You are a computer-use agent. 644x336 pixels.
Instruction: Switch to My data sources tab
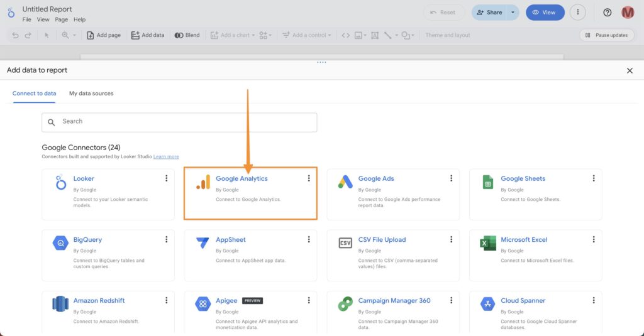coord(91,94)
